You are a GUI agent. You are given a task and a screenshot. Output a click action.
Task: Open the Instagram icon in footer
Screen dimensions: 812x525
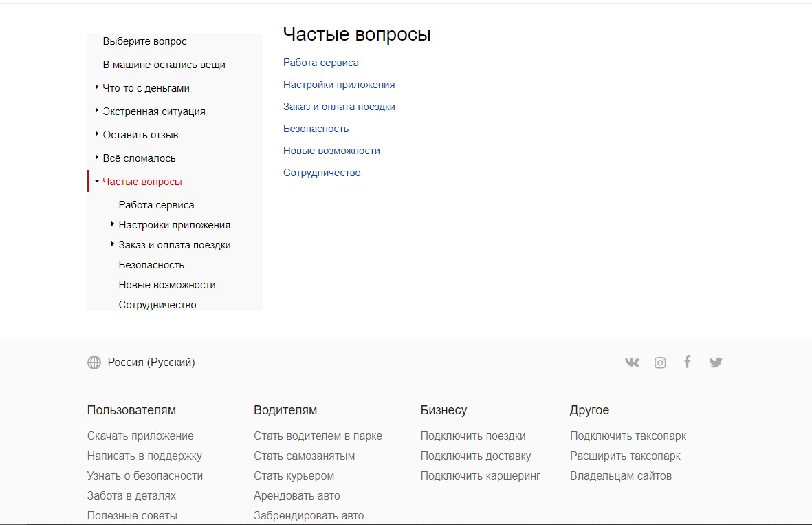[x=660, y=363]
